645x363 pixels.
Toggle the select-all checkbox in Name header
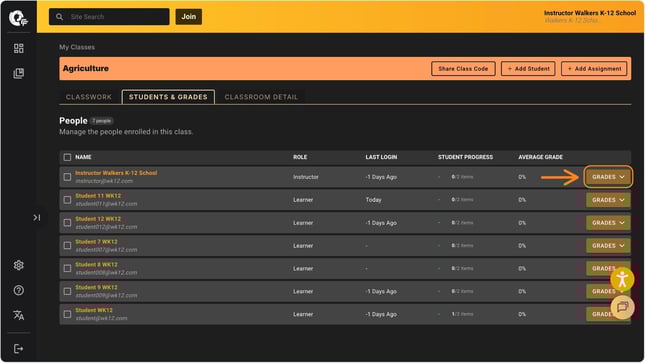point(67,157)
